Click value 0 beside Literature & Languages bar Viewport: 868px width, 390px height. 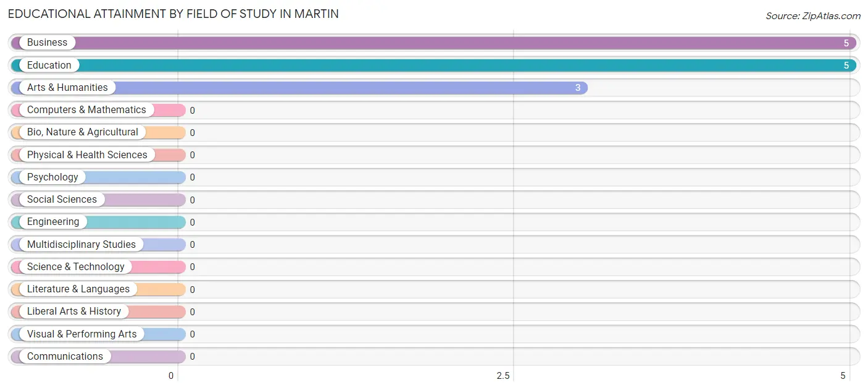tap(193, 289)
